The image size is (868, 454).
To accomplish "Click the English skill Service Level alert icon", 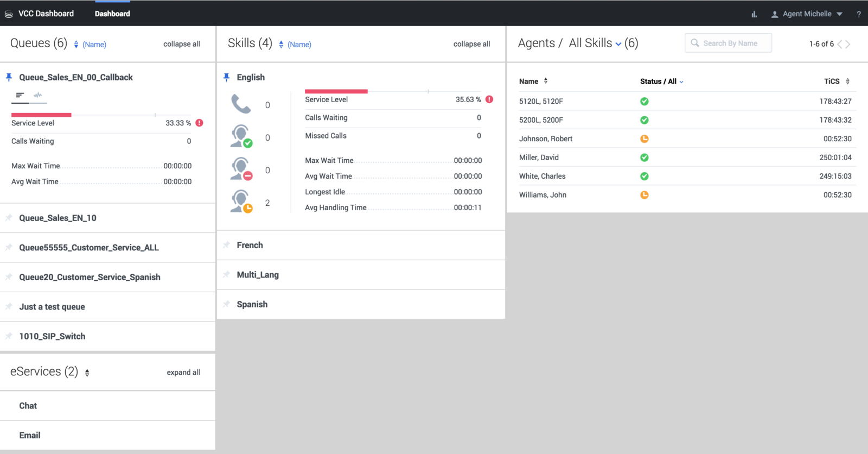I will [489, 99].
